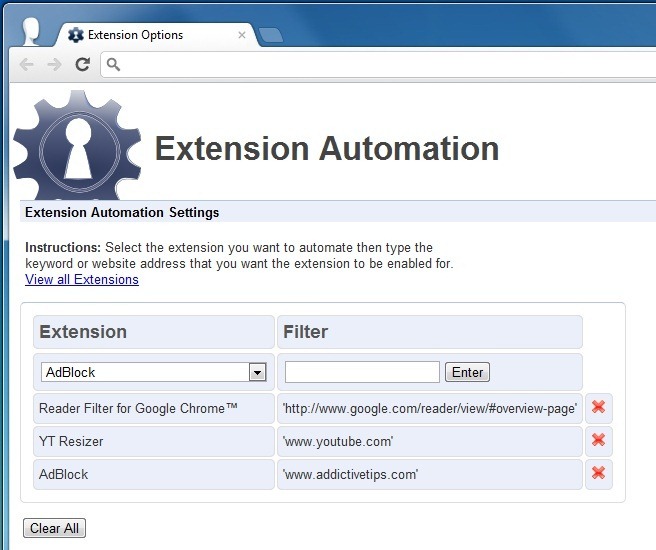Screen dimensions: 656x550
Task: Click the Instructions paragraph text
Action: [239, 256]
